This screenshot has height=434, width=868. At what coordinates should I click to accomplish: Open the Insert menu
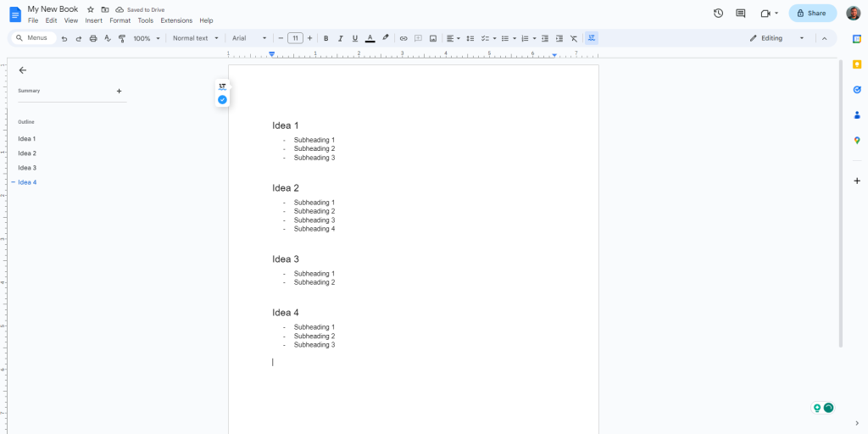[x=93, y=20]
